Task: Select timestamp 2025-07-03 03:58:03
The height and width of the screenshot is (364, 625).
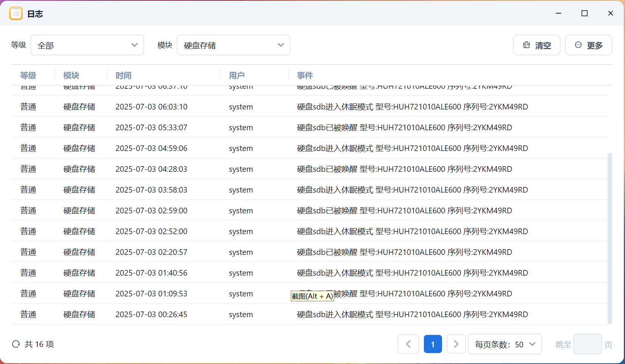Action: pyautogui.click(x=151, y=190)
